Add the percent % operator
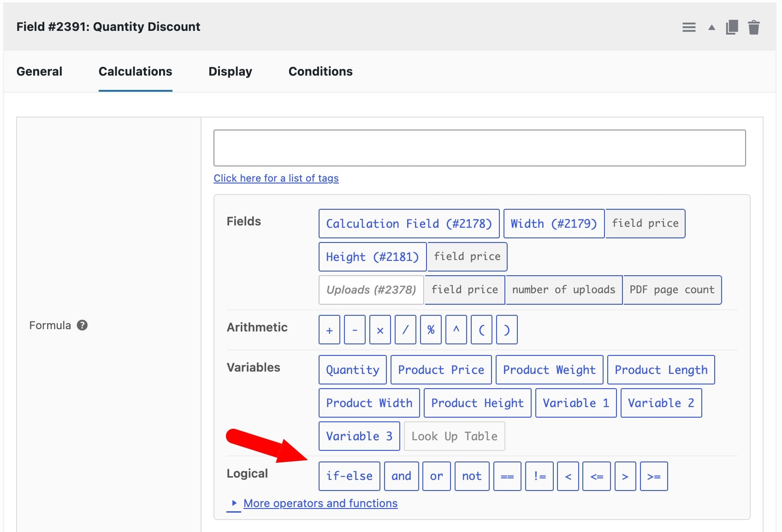 tap(431, 330)
